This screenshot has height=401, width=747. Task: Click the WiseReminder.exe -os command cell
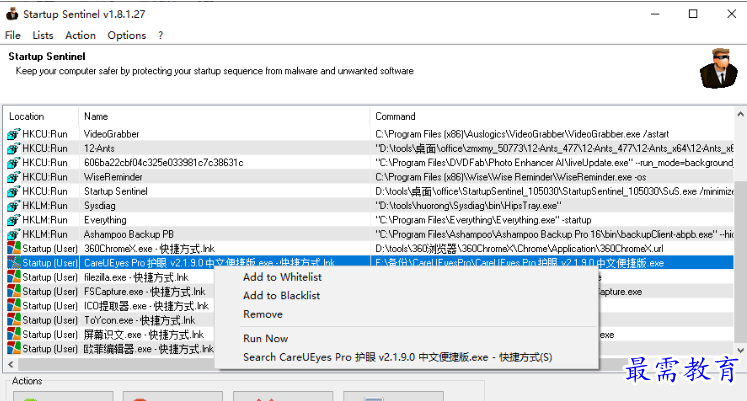[510, 177]
